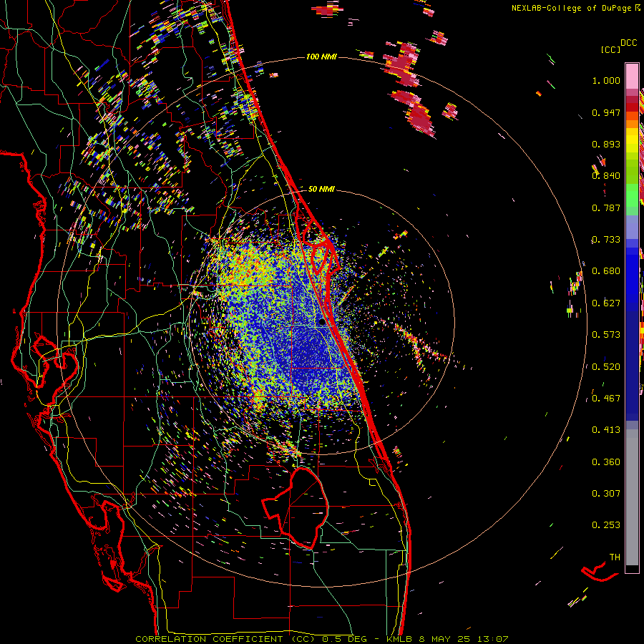Click the DCC product label
Screen dimensions: 644x644
629,43
